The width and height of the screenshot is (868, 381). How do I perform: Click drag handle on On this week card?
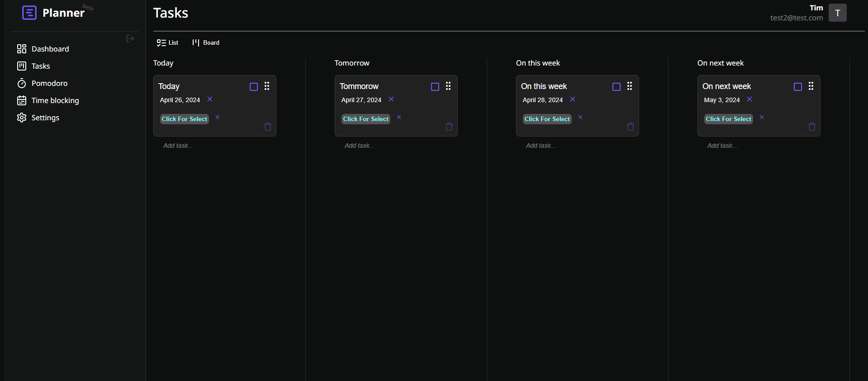point(630,86)
